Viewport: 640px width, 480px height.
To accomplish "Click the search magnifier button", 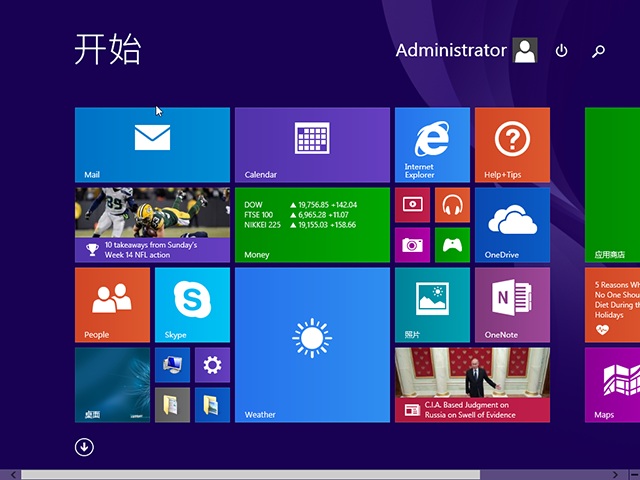I will point(598,51).
